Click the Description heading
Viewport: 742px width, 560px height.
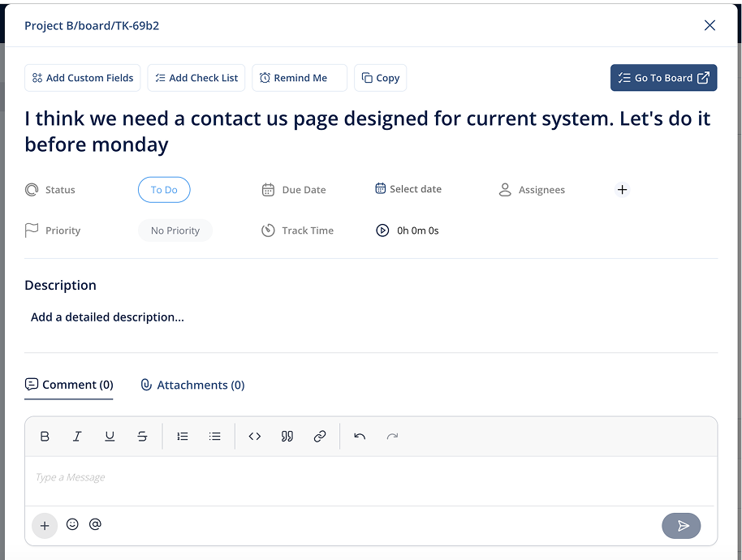[61, 285]
